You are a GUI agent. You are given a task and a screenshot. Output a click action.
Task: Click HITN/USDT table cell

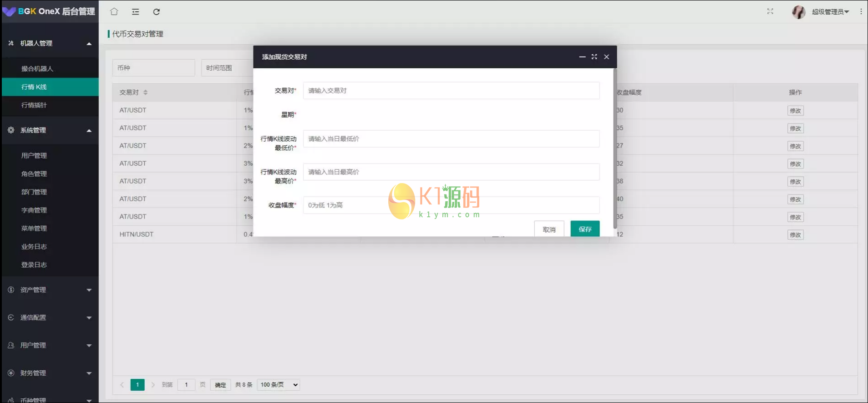point(175,235)
